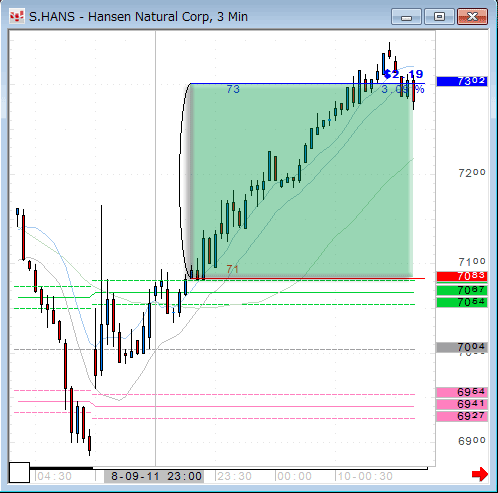Click the 7200 price axis value
This screenshot has height=493, width=498.
[472, 173]
